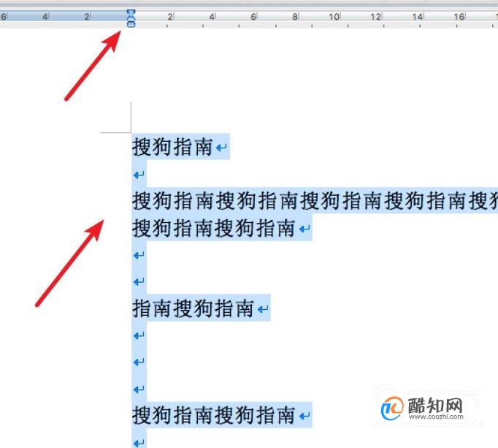
Task: Click the first heading line "搜狗指南"
Action: pyautogui.click(x=172, y=147)
